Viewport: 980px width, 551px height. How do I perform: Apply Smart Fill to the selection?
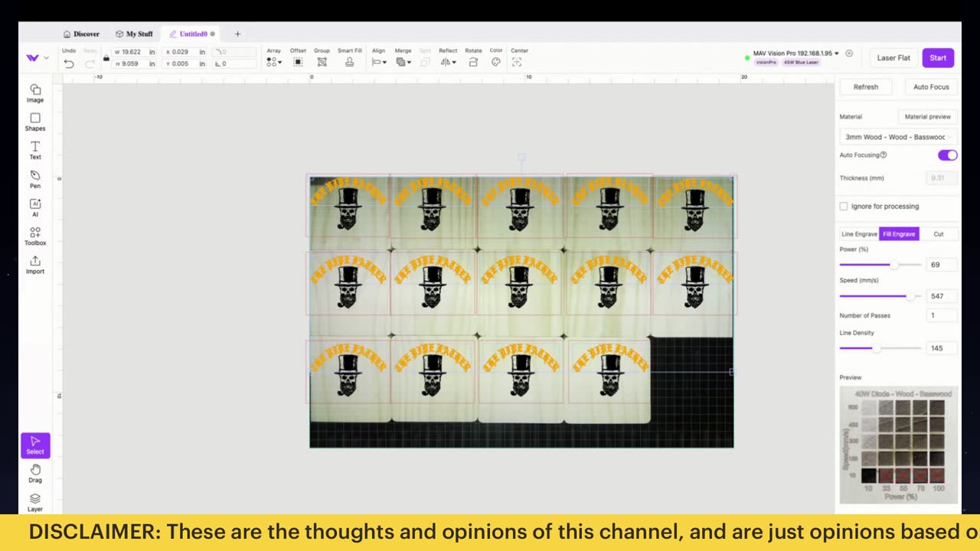pyautogui.click(x=349, y=62)
